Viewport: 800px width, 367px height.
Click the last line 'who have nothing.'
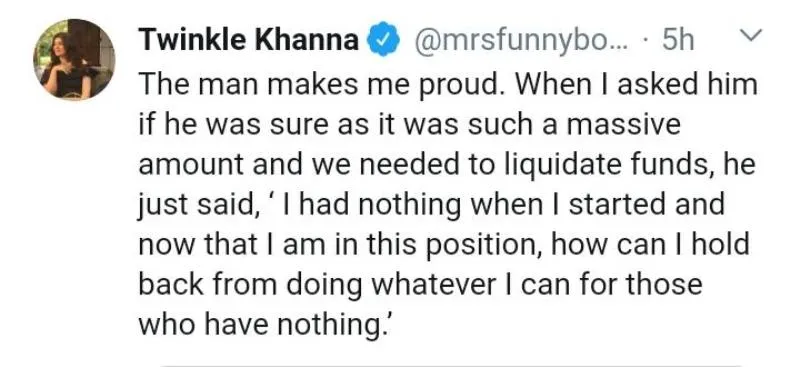tap(264, 325)
